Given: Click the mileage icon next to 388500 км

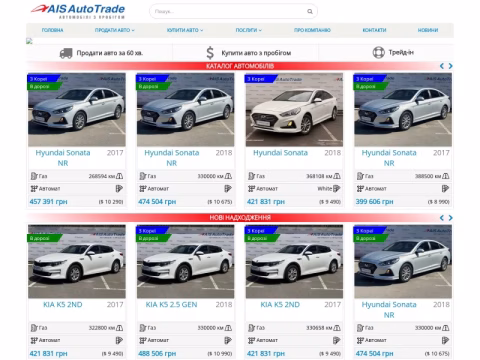Looking at the screenshot, I should [446, 176].
